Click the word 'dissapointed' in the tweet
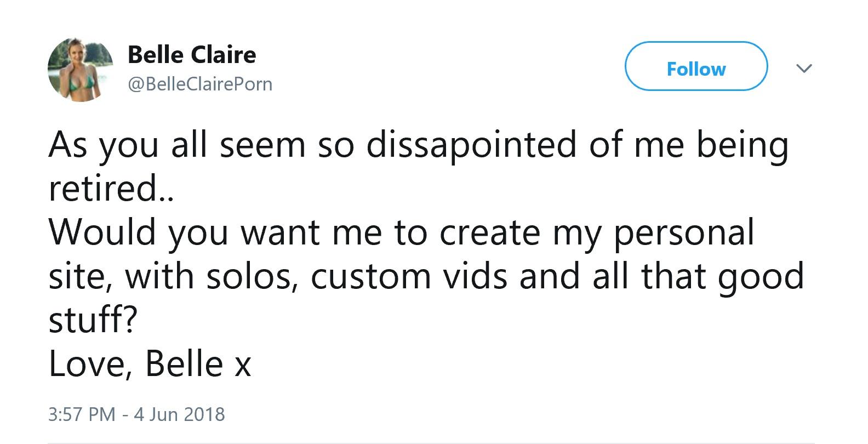The height and width of the screenshot is (444, 868). [471, 145]
